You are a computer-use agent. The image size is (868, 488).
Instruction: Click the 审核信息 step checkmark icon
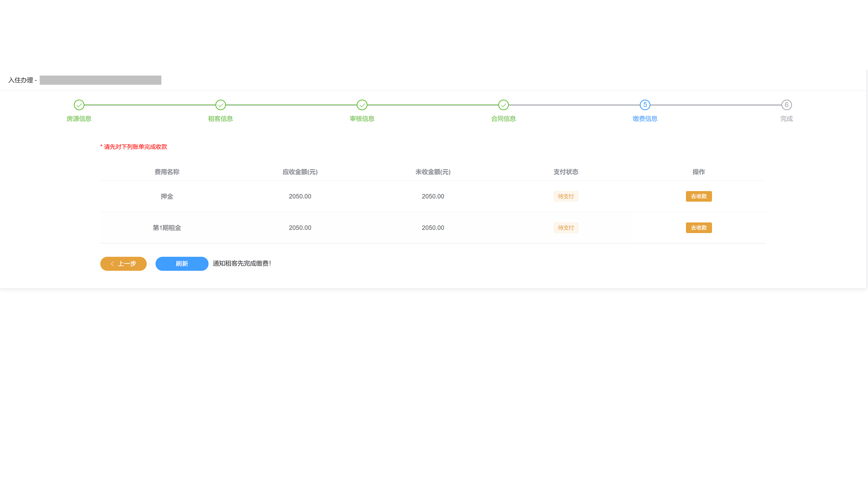(x=362, y=105)
